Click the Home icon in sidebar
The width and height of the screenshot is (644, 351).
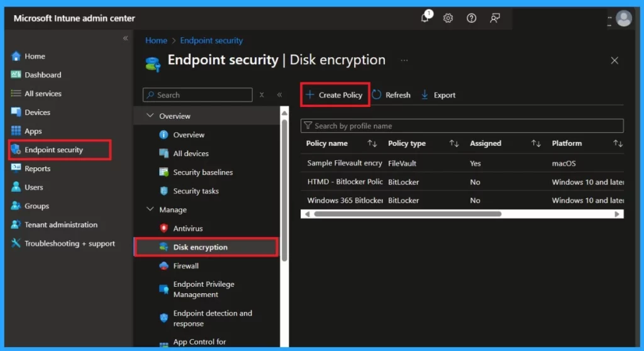point(16,56)
